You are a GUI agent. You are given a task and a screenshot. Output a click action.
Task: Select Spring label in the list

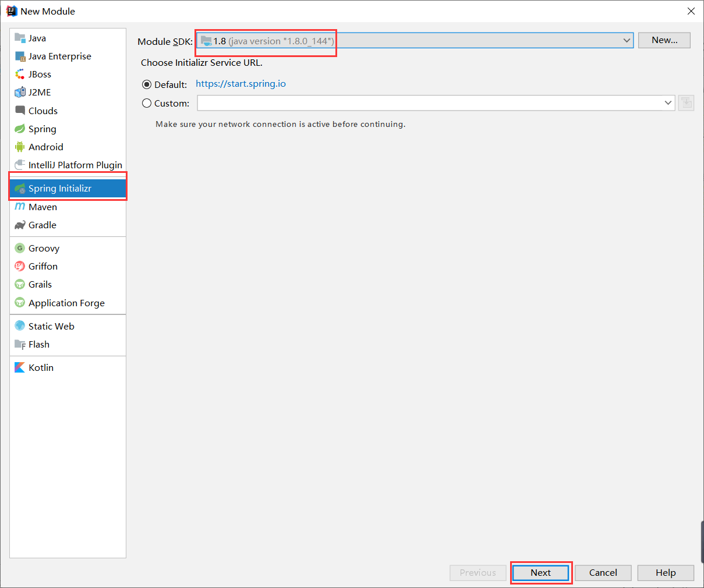[43, 129]
